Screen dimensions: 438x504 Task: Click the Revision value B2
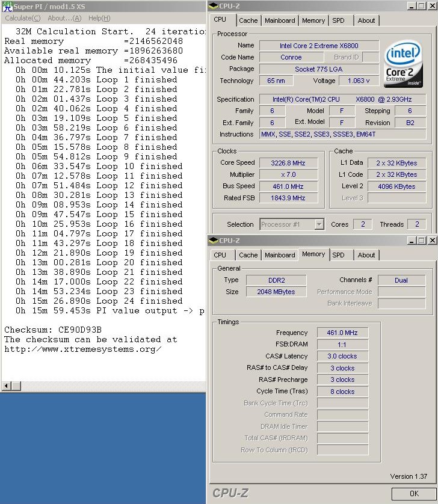410,123
